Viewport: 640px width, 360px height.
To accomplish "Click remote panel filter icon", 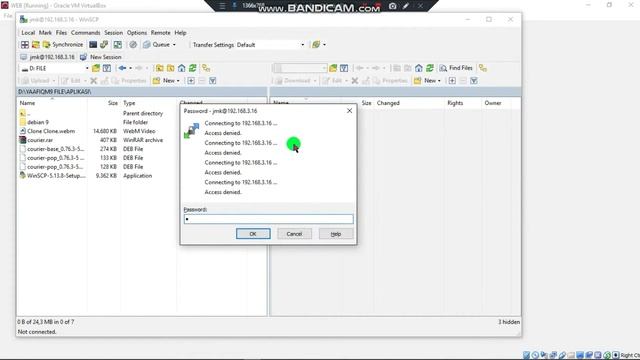I will click(344, 68).
